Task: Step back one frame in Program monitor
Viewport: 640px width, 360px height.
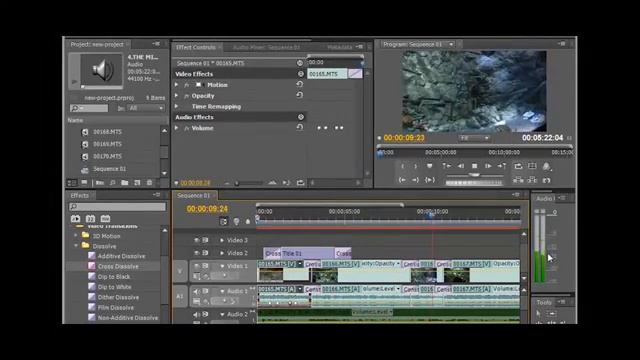Action: coord(461,166)
